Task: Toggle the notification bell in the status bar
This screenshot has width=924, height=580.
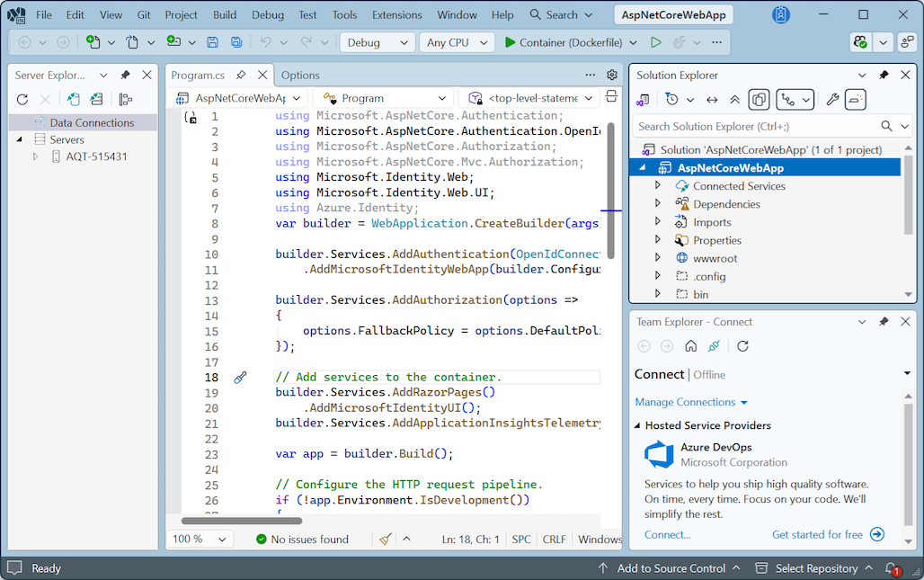Action: [x=891, y=568]
